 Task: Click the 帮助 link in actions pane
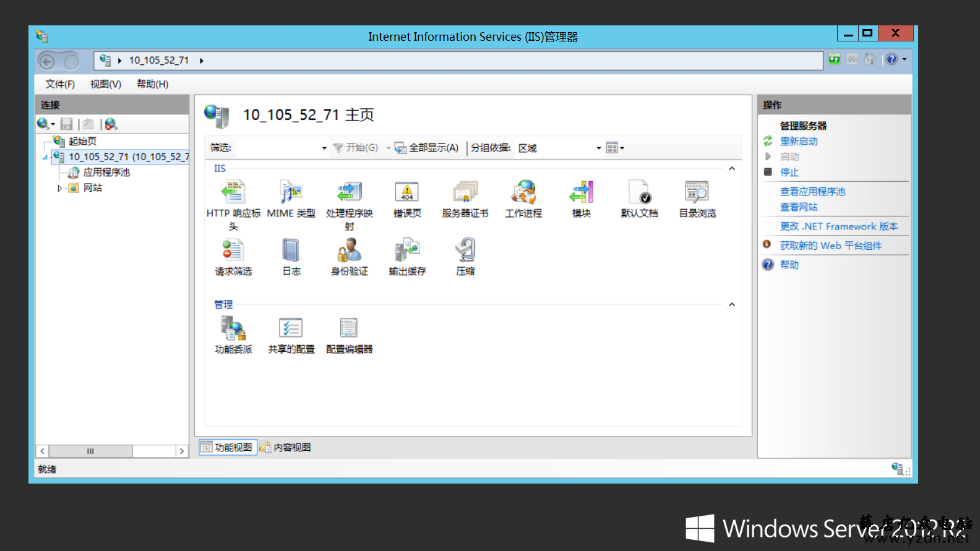[x=789, y=265]
